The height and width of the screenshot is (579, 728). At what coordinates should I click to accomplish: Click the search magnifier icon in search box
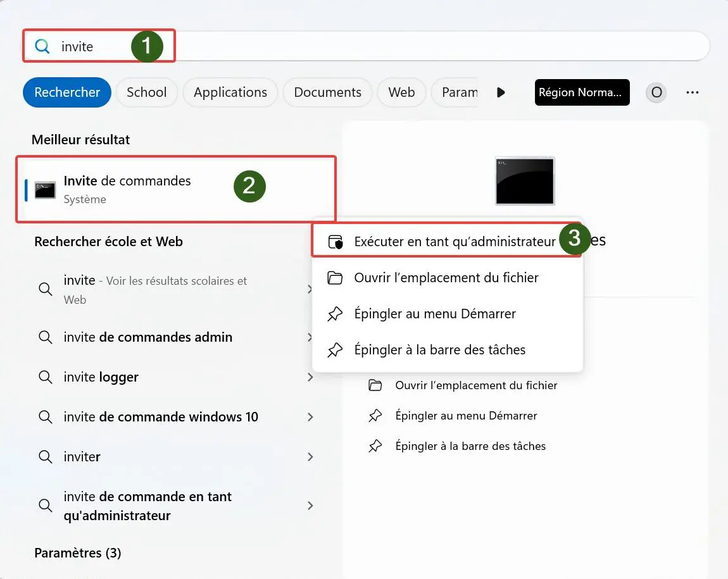pyautogui.click(x=42, y=46)
